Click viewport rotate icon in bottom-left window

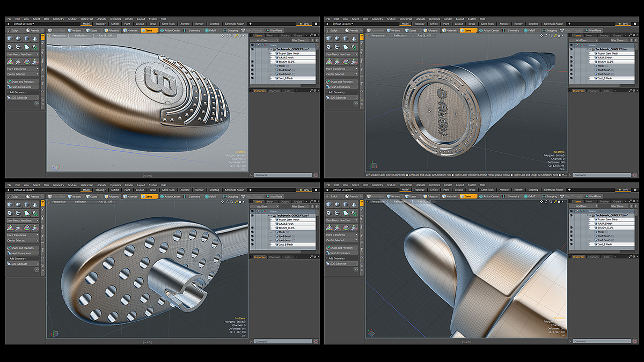[227, 202]
